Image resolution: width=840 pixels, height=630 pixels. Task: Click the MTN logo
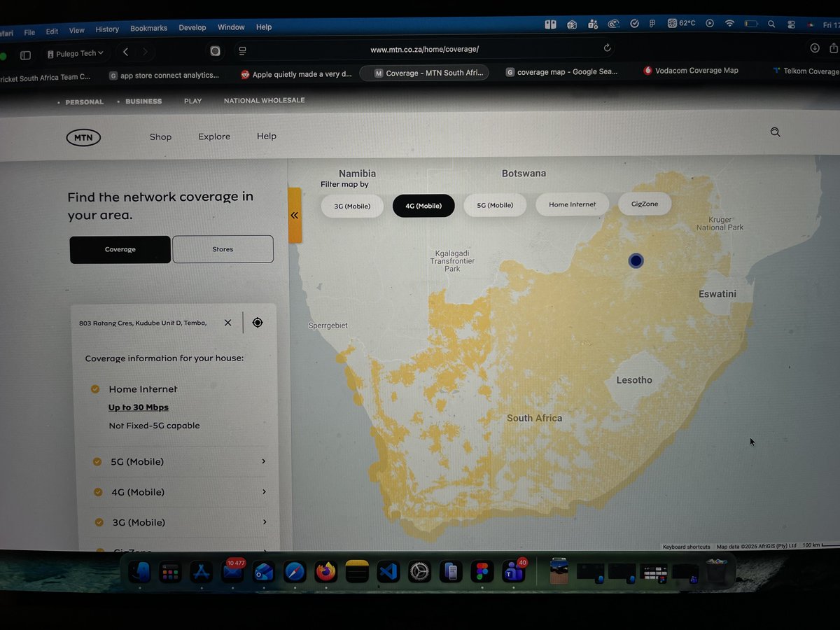click(x=83, y=137)
